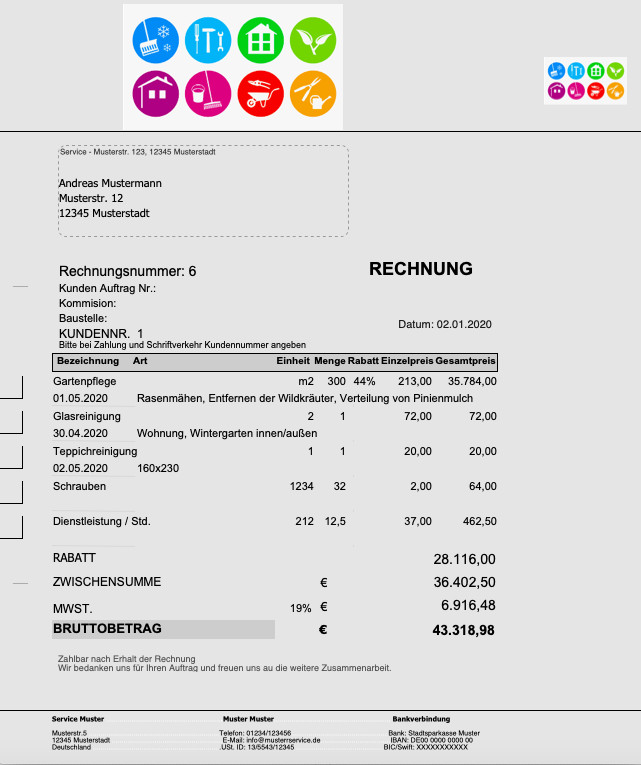Click the Telefon: 01234/123456 footer line
The image size is (641, 765).
[x=255, y=733]
